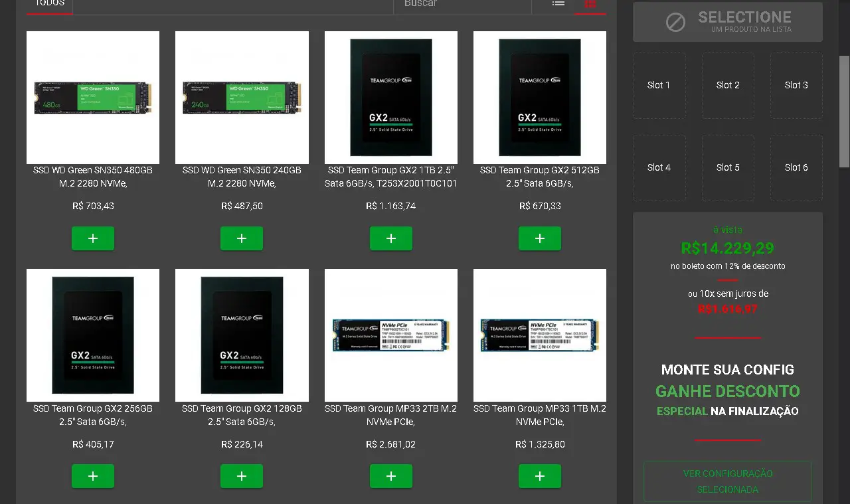The width and height of the screenshot is (850, 504).
Task: Open SSD WD Green SN350 480GB title link
Action: tap(93, 177)
